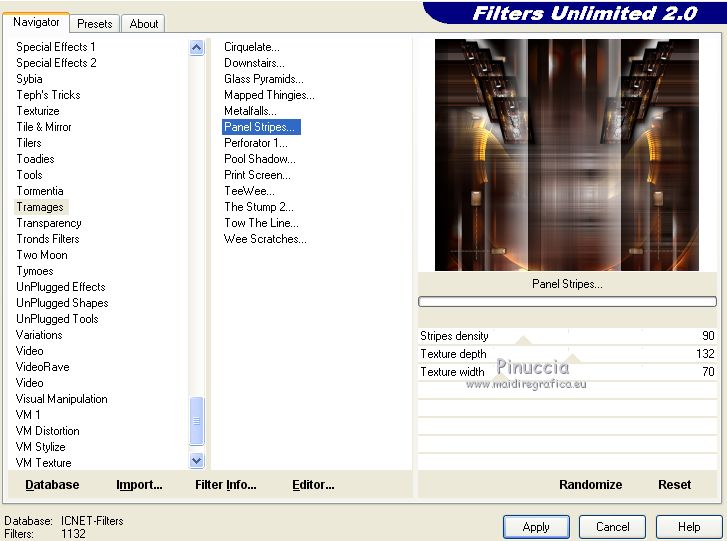Viewport: 727px width, 541px height.
Task: Click the scroll down arrow in category list
Action: point(197,460)
